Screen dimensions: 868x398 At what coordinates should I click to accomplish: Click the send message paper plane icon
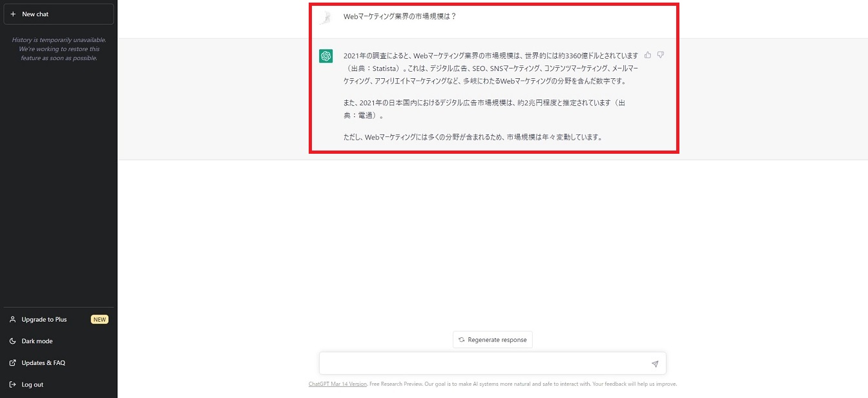pos(654,364)
